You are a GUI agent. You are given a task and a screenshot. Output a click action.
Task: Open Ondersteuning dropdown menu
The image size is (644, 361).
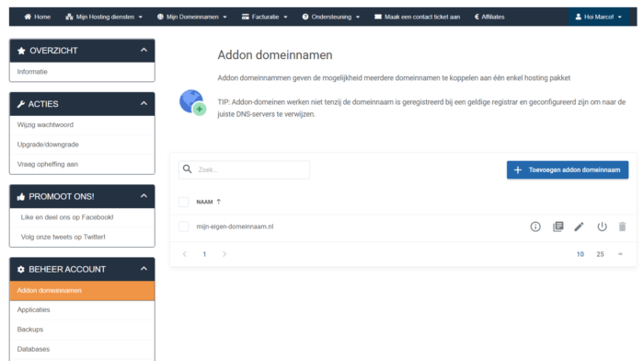click(x=331, y=17)
